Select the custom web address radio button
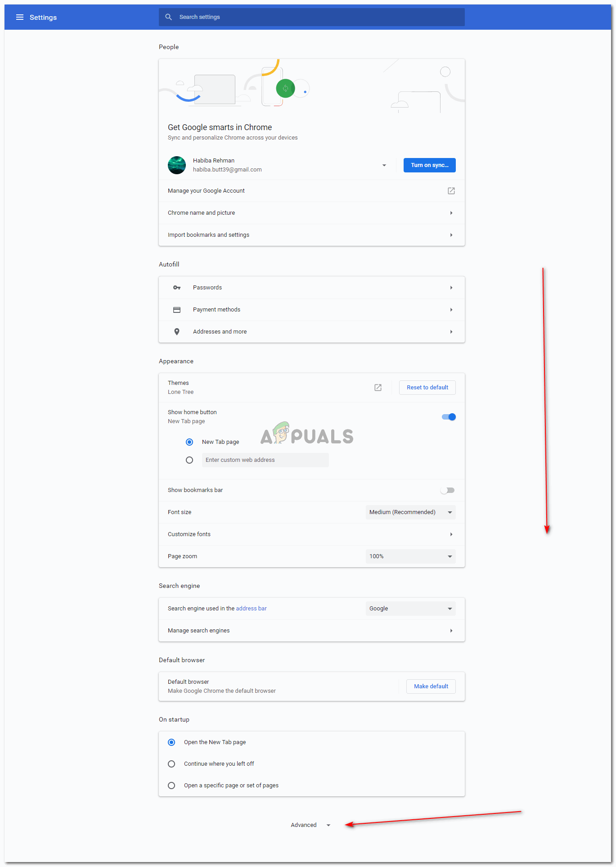The width and height of the screenshot is (616, 867). pyautogui.click(x=189, y=460)
